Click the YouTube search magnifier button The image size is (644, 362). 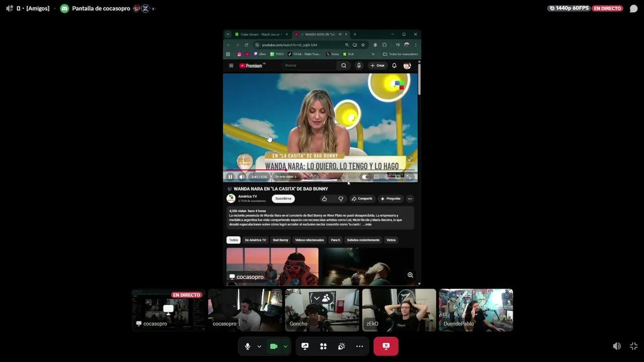[344, 65]
